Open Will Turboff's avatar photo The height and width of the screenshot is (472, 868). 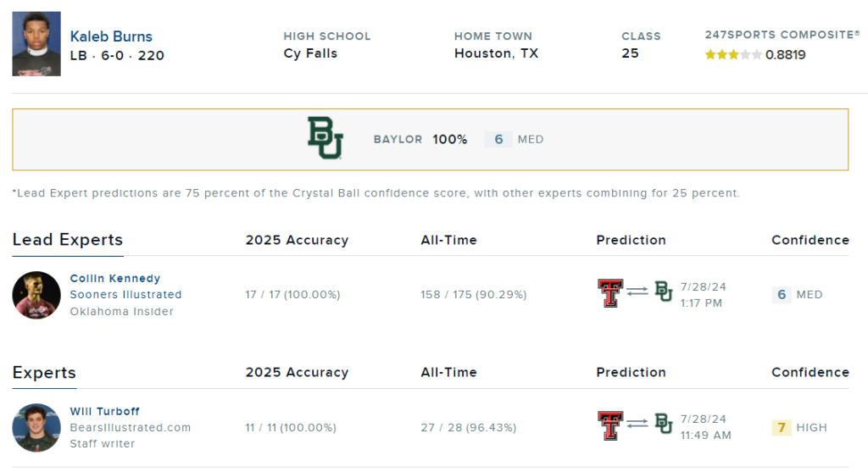(36, 428)
